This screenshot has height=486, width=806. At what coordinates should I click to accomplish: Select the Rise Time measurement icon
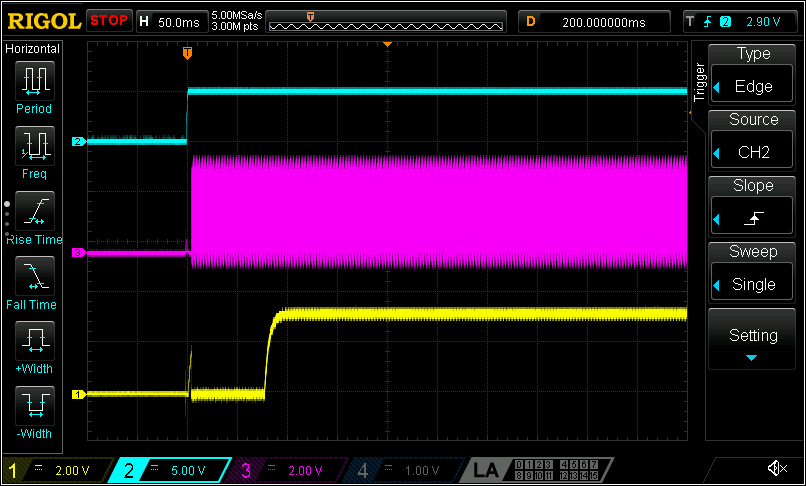(x=35, y=211)
